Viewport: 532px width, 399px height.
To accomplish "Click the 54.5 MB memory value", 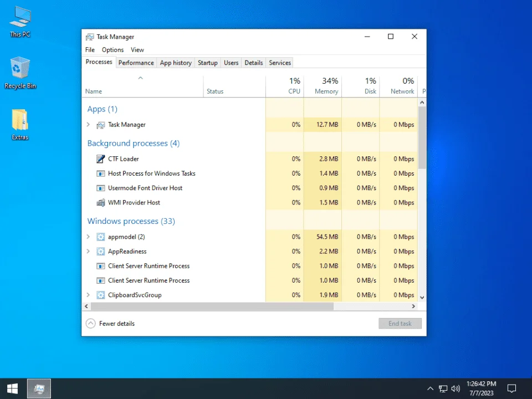I will pyautogui.click(x=327, y=237).
